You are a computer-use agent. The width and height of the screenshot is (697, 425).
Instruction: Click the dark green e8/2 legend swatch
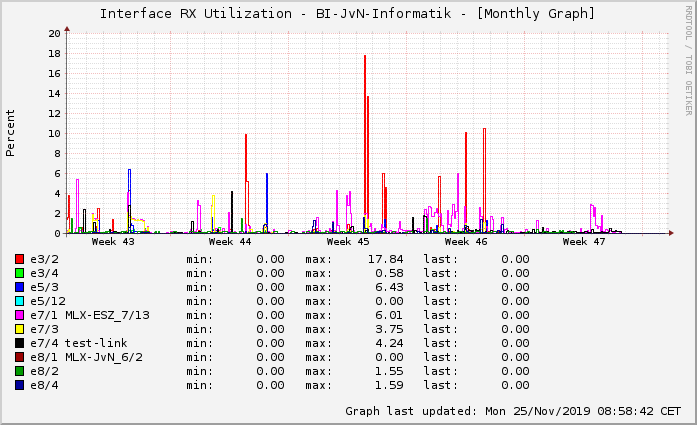coord(19,371)
